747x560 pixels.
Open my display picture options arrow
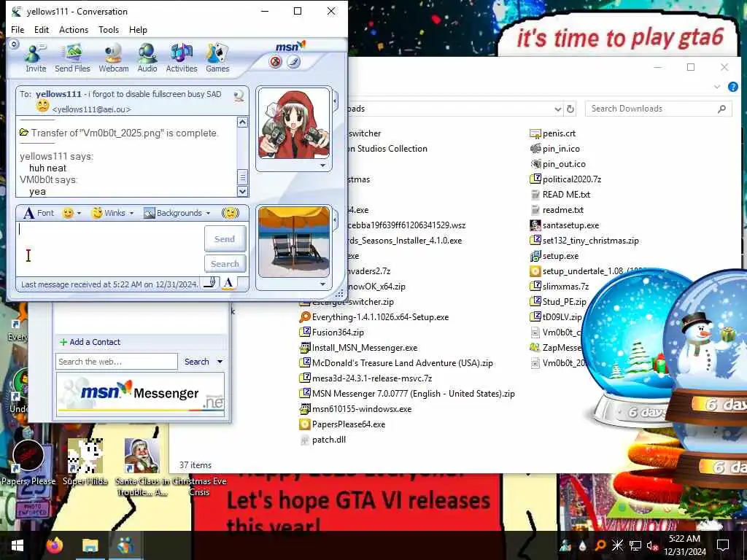322,284
